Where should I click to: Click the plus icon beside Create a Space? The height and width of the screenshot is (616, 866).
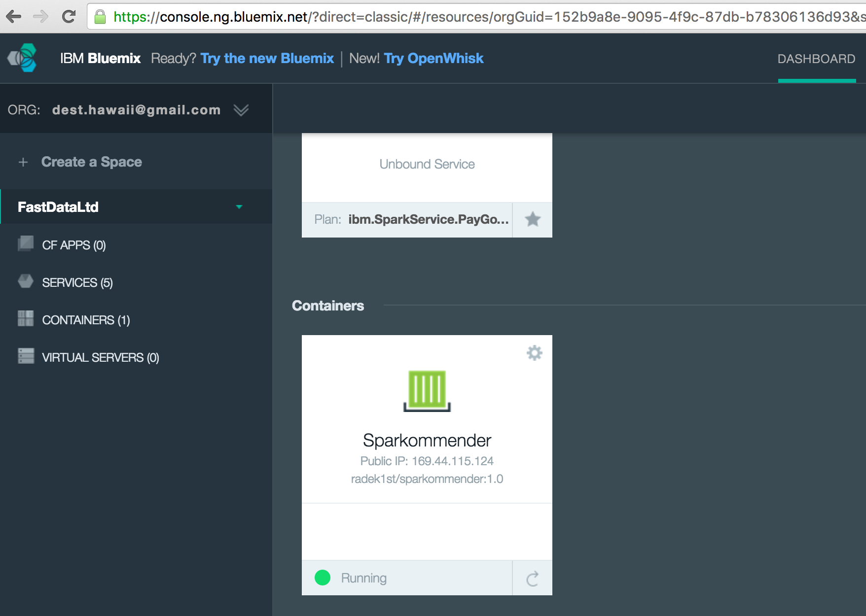pos(23,162)
